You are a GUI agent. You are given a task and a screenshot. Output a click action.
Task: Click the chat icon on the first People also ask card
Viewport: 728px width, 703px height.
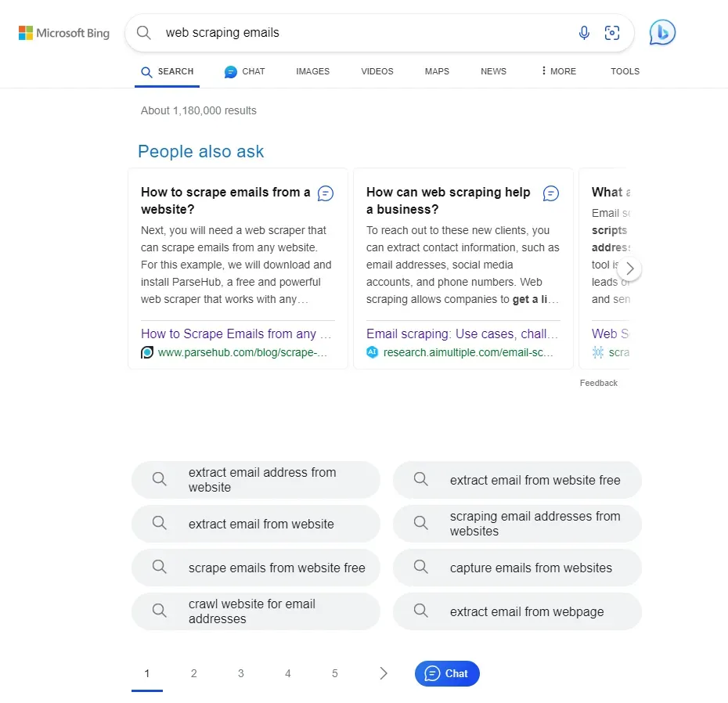click(326, 193)
